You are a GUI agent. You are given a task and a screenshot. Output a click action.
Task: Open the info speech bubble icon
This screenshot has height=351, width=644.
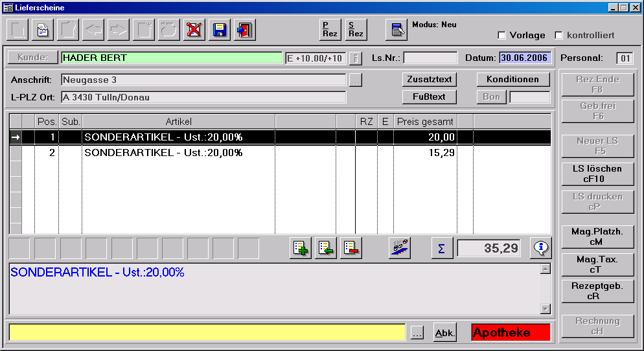click(540, 248)
